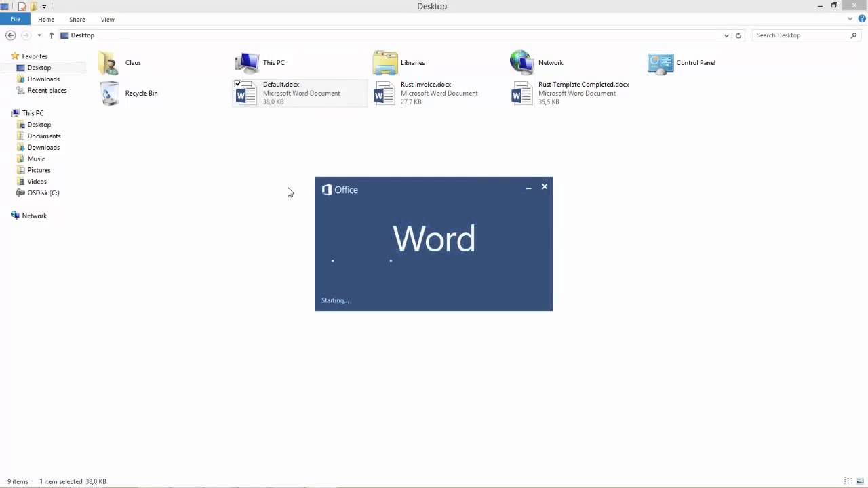Close the Word splash screen
868x488 pixels.
click(x=545, y=187)
